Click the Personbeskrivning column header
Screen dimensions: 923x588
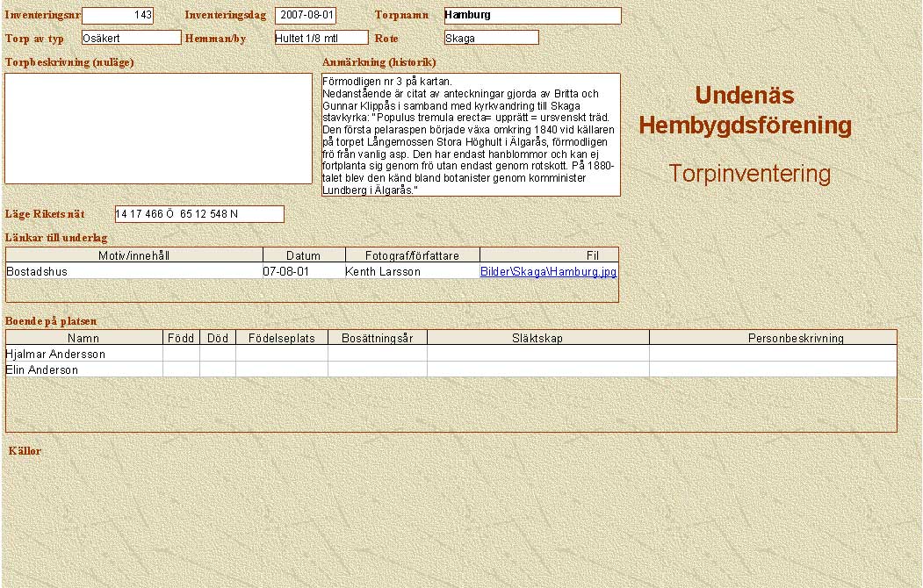(773, 338)
